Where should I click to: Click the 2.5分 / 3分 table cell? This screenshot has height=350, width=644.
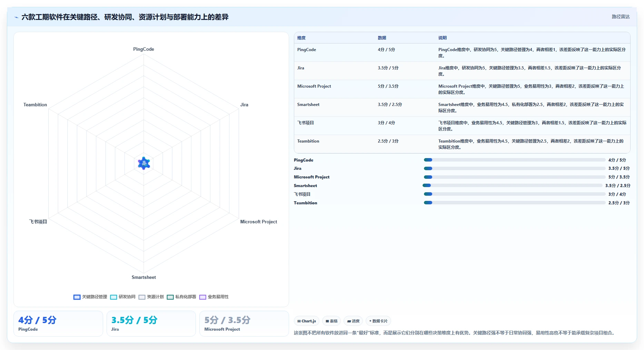pyautogui.click(x=388, y=141)
